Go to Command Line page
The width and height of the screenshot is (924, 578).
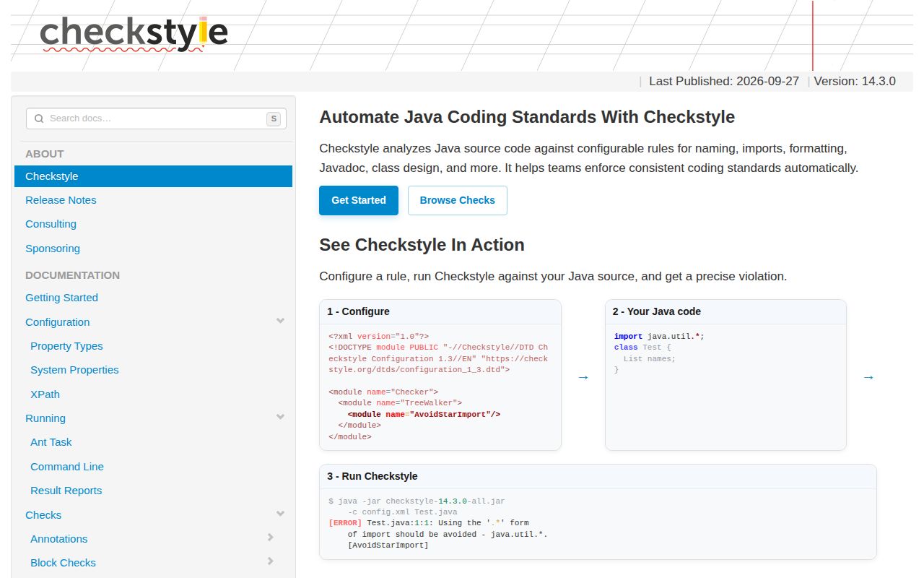point(67,467)
